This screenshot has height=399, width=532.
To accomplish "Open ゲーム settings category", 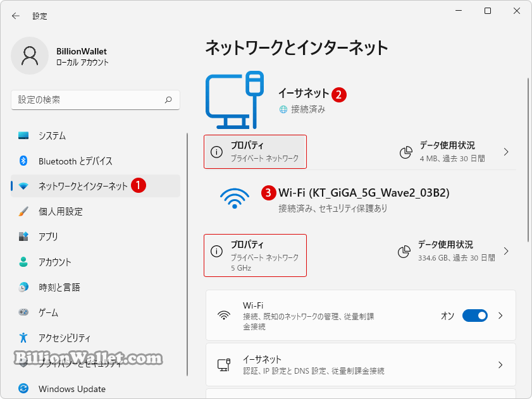I will click(96, 312).
